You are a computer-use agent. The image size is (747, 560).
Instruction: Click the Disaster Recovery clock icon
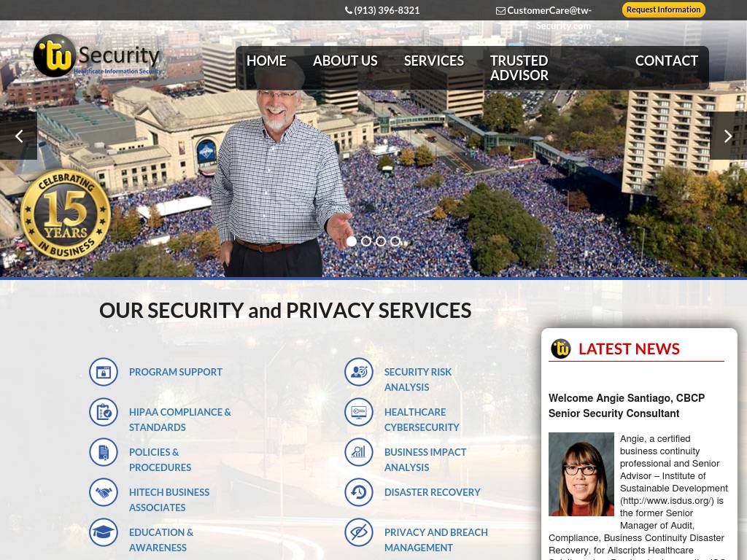pos(359,492)
